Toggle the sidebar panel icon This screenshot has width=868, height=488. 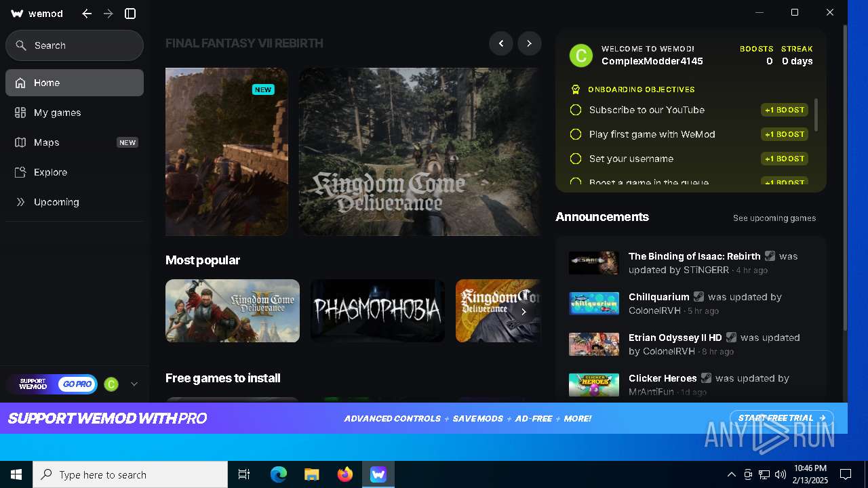pyautogui.click(x=131, y=14)
